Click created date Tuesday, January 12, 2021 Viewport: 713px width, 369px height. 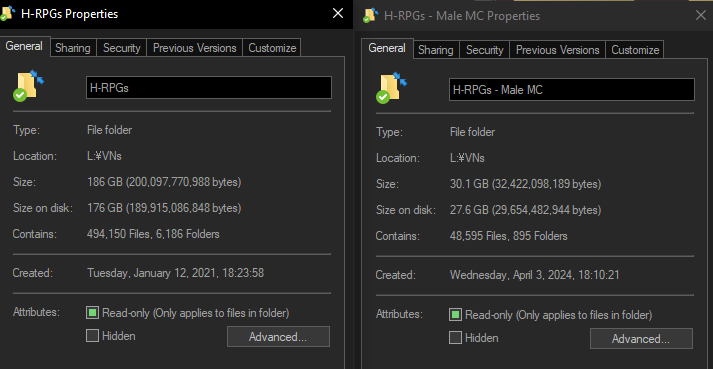click(x=176, y=273)
